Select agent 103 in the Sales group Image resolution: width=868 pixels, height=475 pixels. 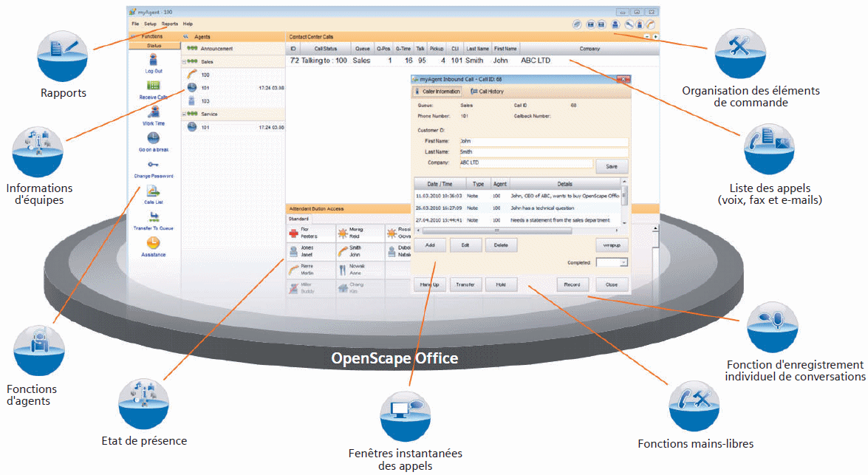point(233,100)
